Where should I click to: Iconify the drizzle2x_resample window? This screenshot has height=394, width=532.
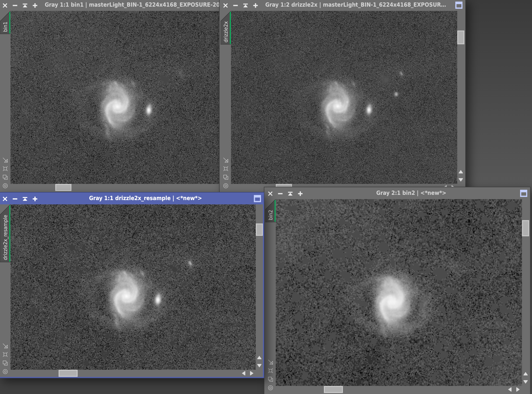(15, 199)
